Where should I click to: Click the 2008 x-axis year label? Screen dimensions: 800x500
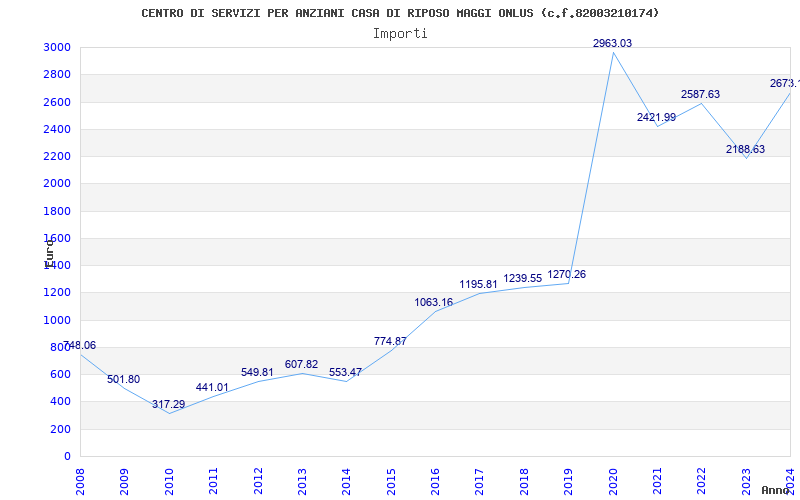pyautogui.click(x=80, y=481)
